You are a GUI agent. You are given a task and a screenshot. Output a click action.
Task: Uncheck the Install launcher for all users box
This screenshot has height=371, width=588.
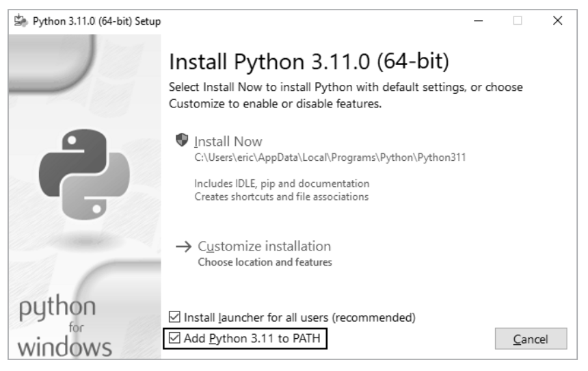click(x=175, y=318)
